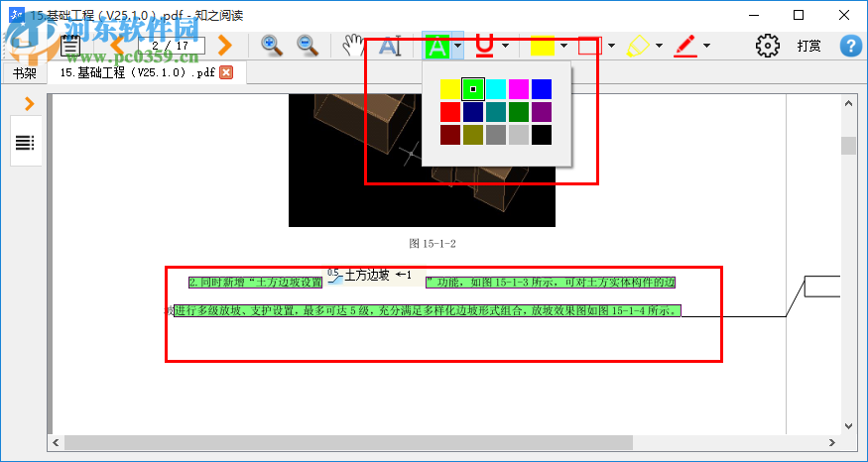Viewport: 868px width, 462px height.
Task: Pick the purple color swatch
Action: (542, 112)
